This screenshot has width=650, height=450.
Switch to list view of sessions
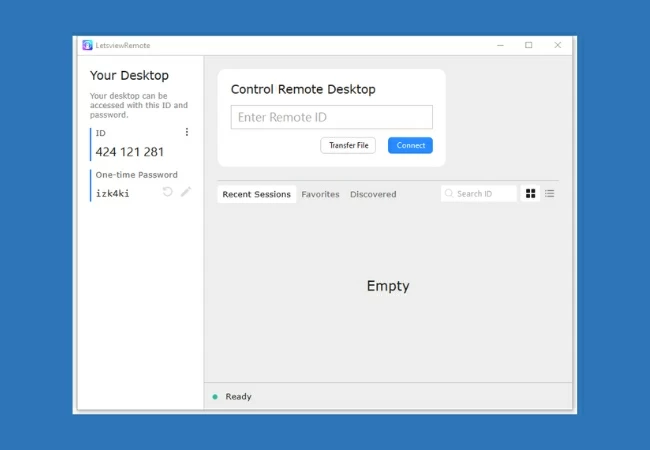click(x=550, y=194)
